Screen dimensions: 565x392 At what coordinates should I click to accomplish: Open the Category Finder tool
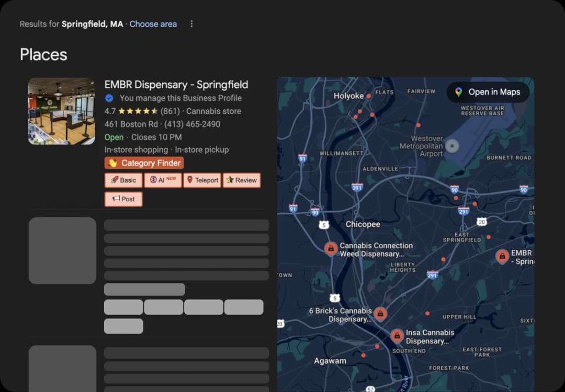pyautogui.click(x=144, y=163)
